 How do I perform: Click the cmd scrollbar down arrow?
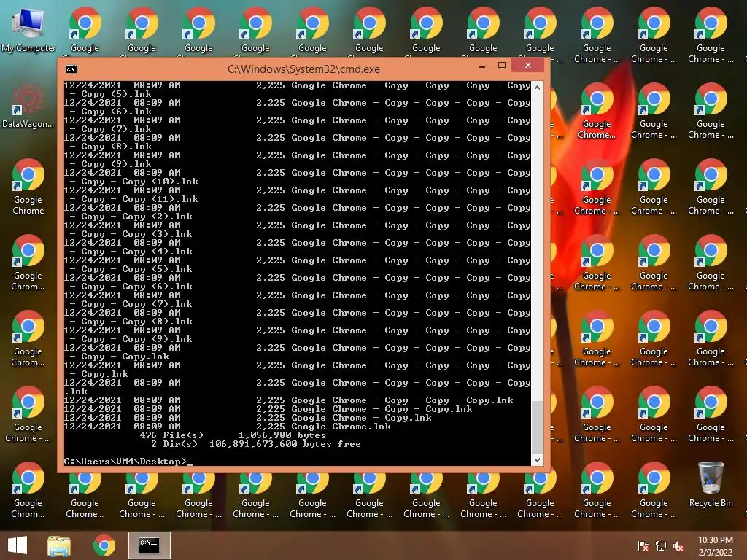point(537,460)
